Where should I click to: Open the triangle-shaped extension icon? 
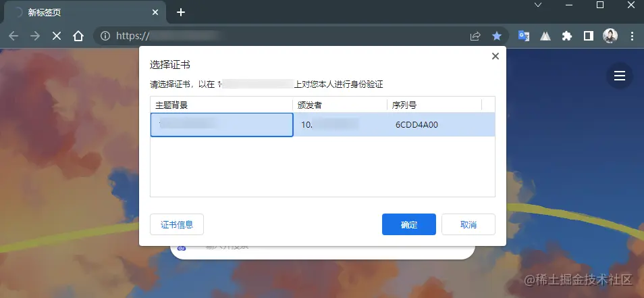coord(545,36)
